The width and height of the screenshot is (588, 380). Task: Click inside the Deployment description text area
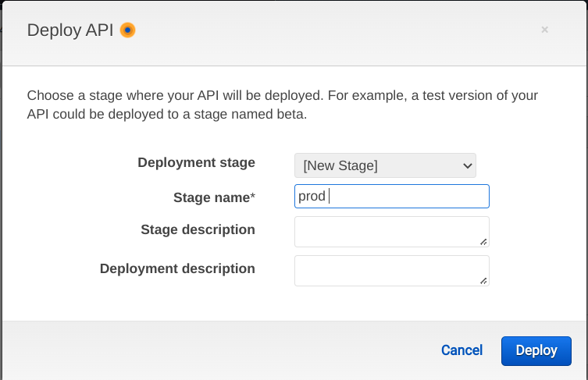click(x=390, y=270)
